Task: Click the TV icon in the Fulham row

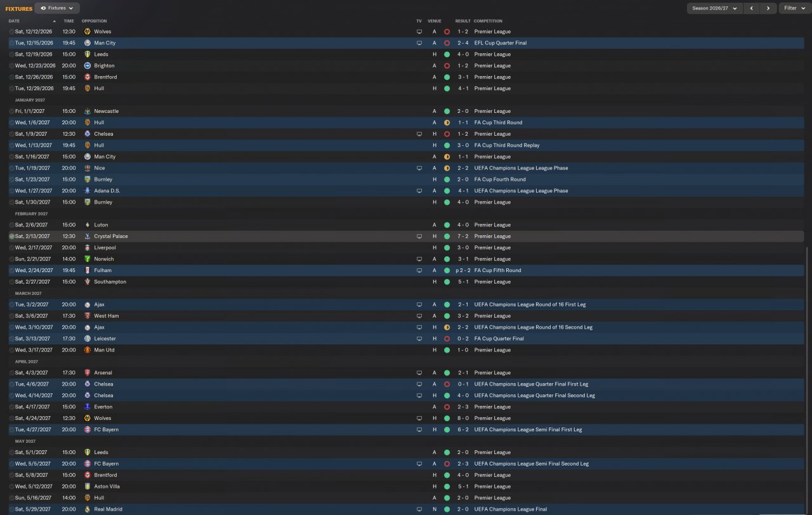Action: pyautogui.click(x=419, y=271)
